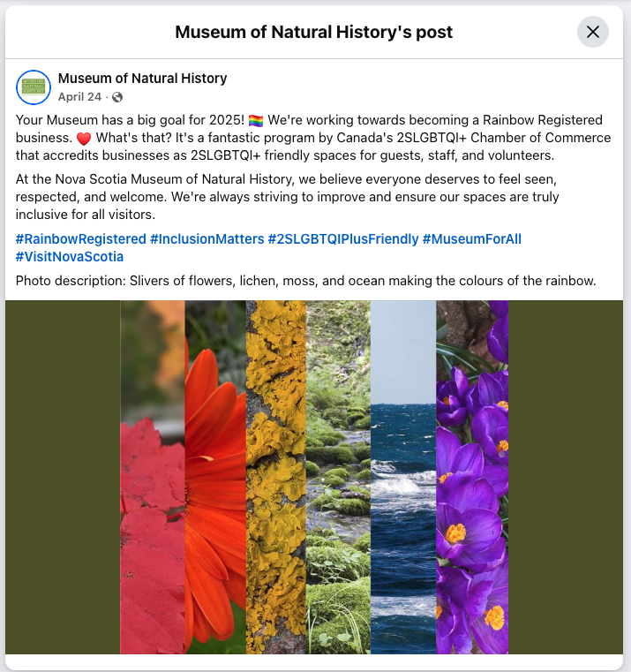Open the post's April 24 timestamp link

click(79, 97)
